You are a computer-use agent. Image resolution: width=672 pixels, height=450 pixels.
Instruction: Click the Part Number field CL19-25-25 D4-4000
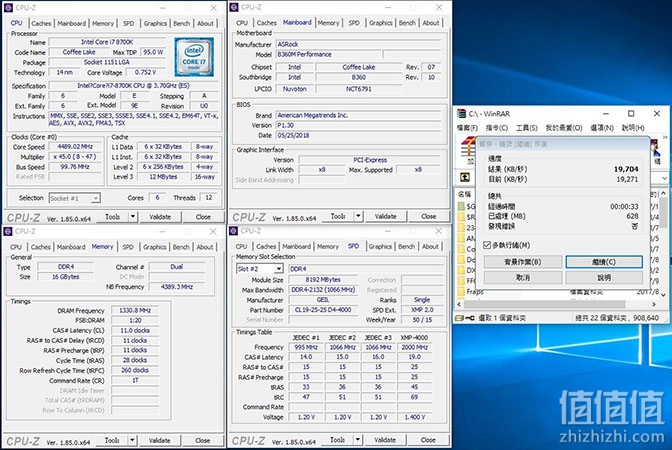[323, 310]
